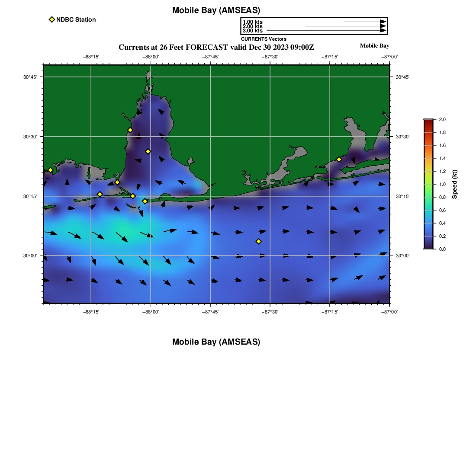Screen dimensions: 476x454
Task: Click the 'CURRENTS Vectors' caption
Action: click(x=264, y=39)
